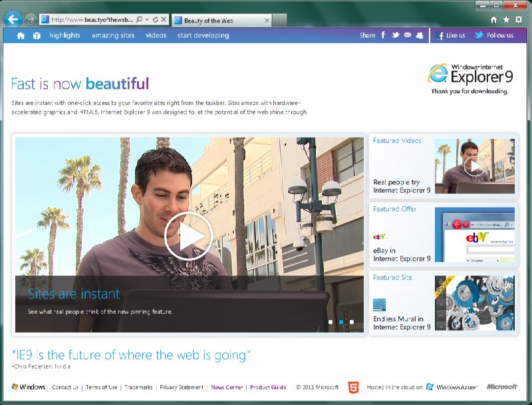This screenshot has height=405, width=532.
Task: Refresh the page with reload icon
Action: (x=156, y=20)
